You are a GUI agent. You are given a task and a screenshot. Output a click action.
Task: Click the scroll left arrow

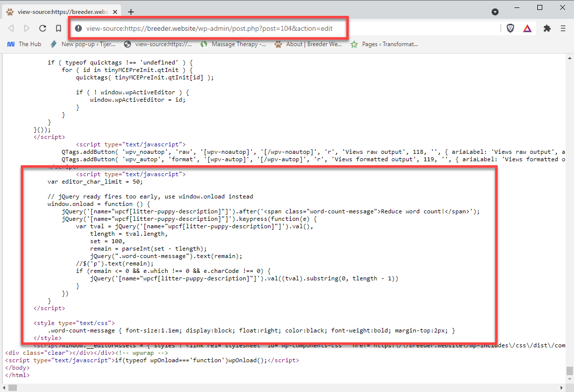pyautogui.click(x=4, y=388)
